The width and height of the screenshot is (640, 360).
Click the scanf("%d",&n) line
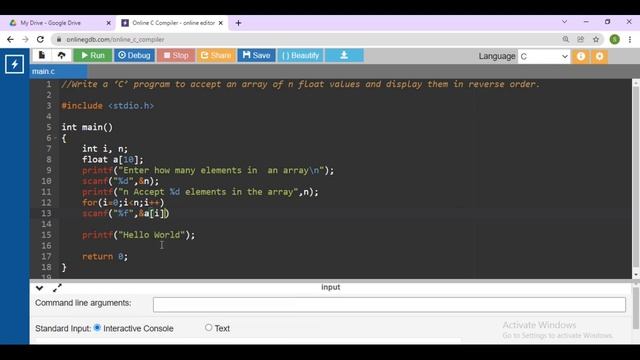point(120,181)
